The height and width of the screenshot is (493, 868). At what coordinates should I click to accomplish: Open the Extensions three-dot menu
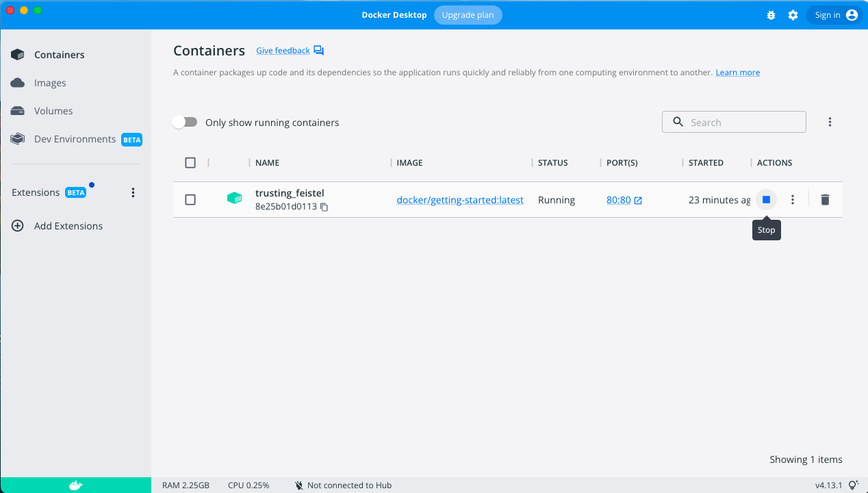pos(133,192)
